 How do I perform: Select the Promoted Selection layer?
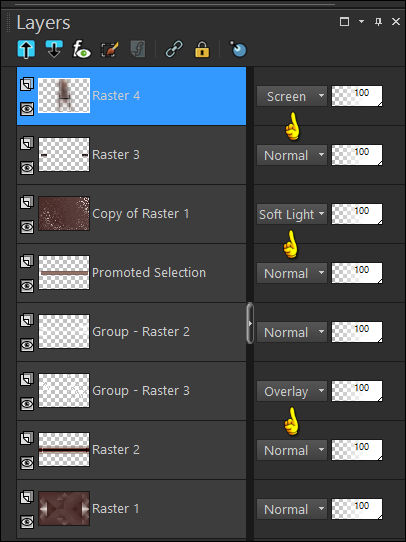pos(131,273)
